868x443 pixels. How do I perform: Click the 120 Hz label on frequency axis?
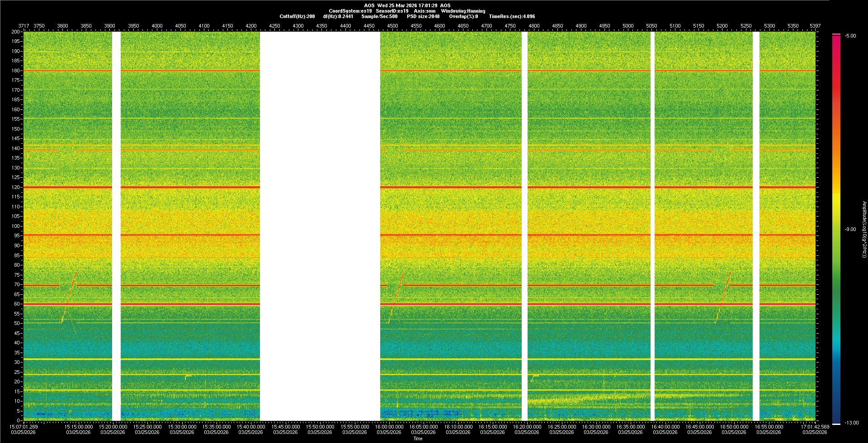pyautogui.click(x=16, y=187)
